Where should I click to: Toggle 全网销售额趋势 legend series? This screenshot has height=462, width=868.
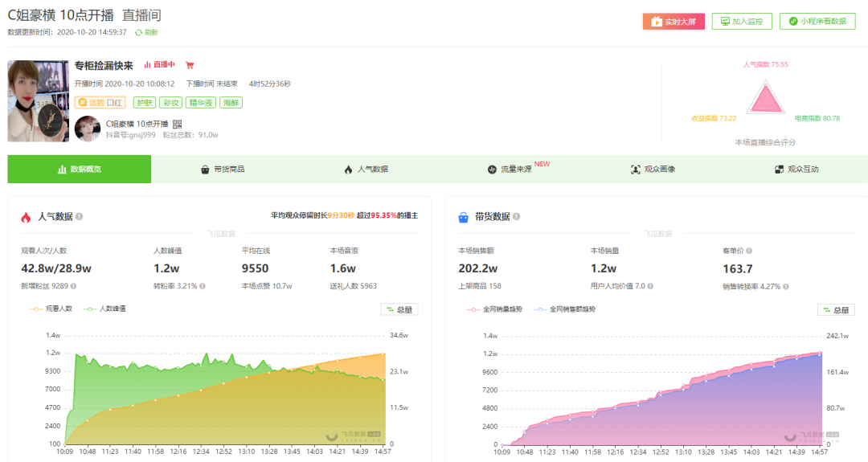point(564,309)
